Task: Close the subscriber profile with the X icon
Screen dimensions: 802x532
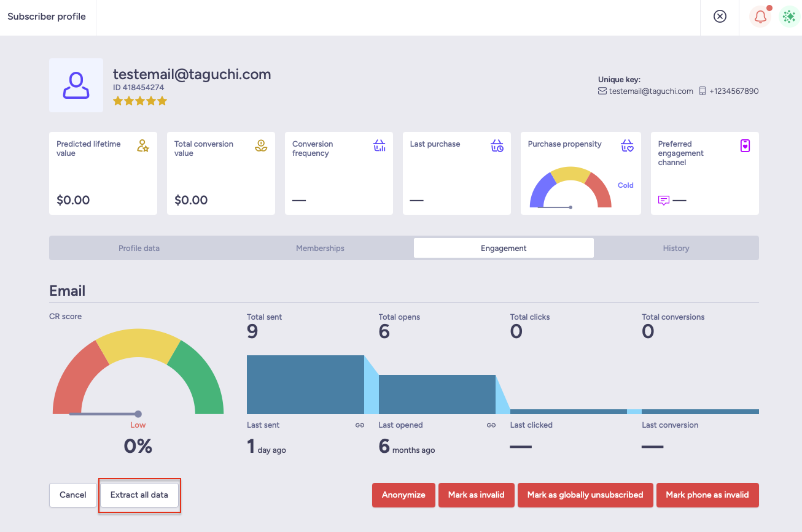Action: tap(720, 17)
